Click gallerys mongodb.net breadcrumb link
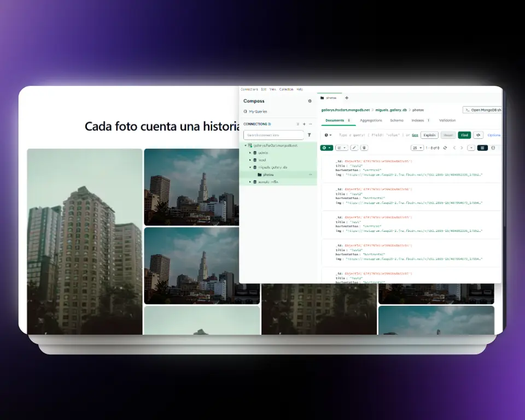 coord(346,110)
